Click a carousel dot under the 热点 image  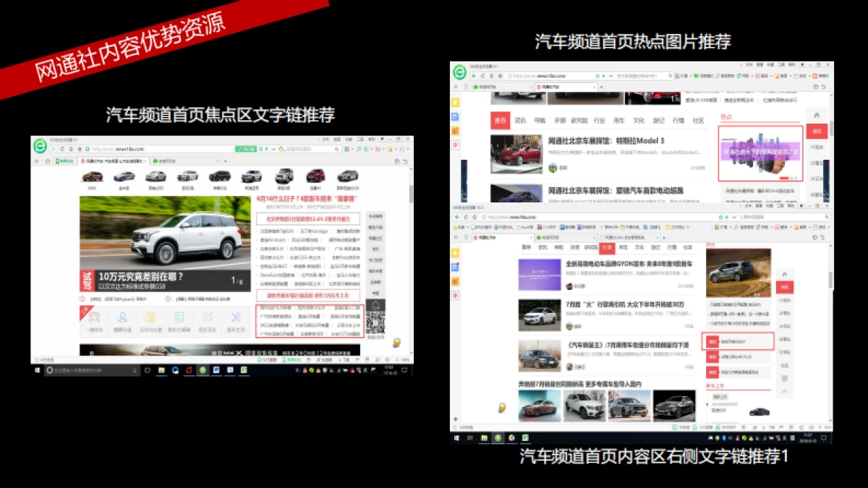click(784, 178)
